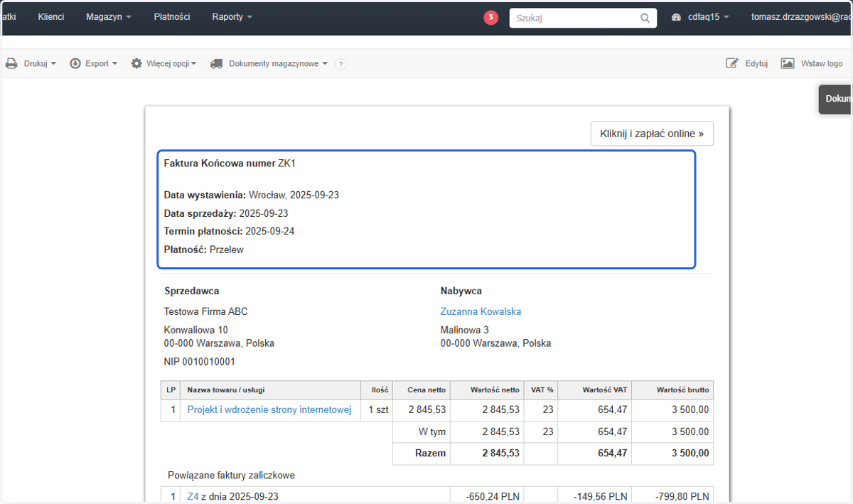Open the Zuzanna Kowalska buyer link

pos(481,311)
